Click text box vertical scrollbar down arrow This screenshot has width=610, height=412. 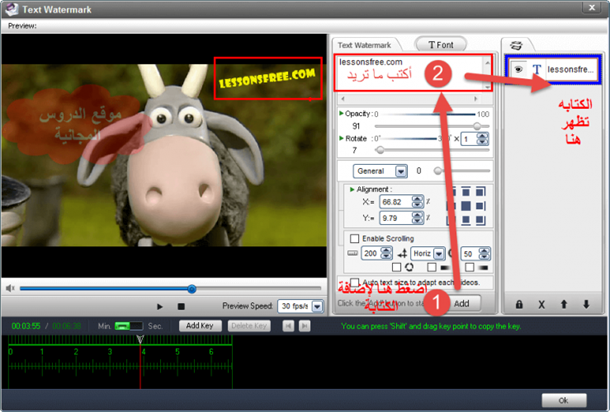pyautogui.click(x=487, y=87)
